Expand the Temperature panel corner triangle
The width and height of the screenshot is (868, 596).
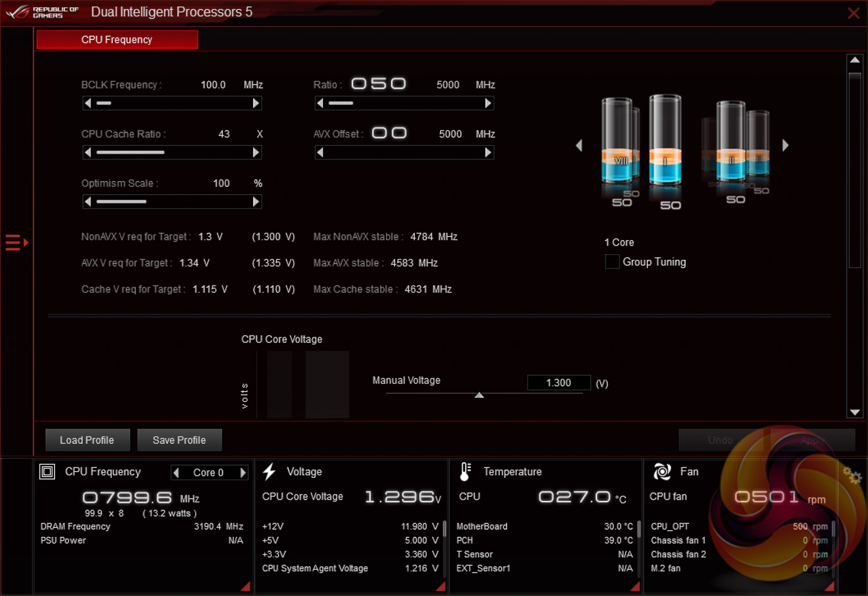(634, 586)
